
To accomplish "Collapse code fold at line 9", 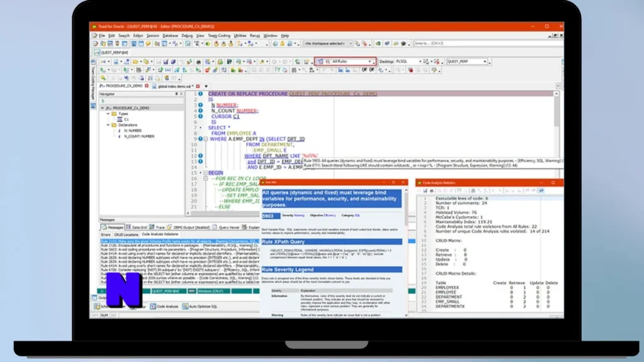I will pyautogui.click(x=206, y=139).
